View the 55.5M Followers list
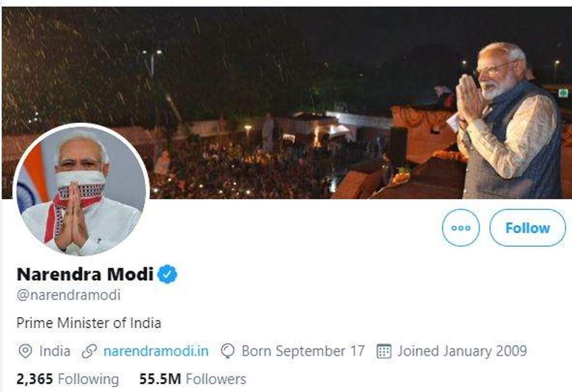572x392 pixels. 193,379
